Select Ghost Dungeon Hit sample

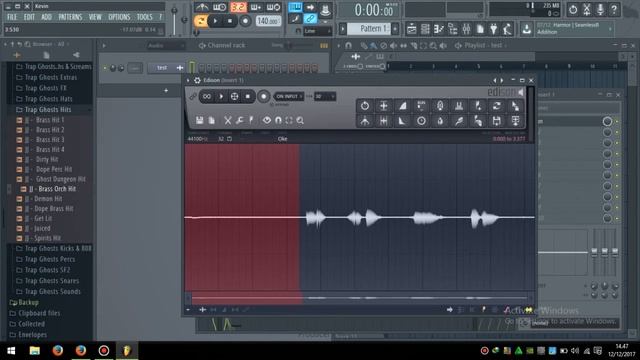coord(60,179)
